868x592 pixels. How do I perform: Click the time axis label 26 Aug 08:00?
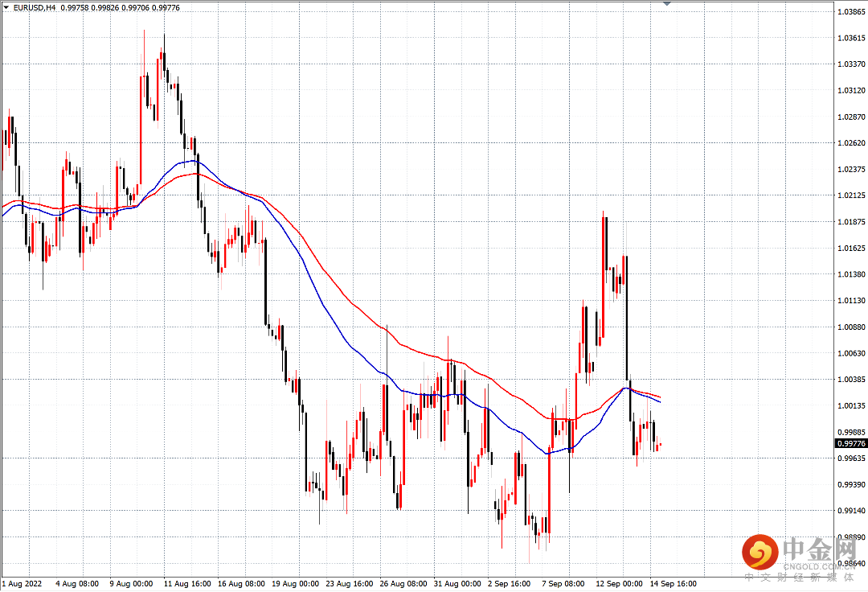403,584
